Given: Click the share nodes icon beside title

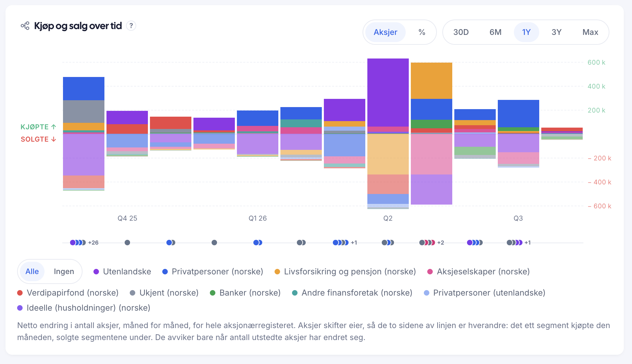Looking at the screenshot, I should point(25,26).
